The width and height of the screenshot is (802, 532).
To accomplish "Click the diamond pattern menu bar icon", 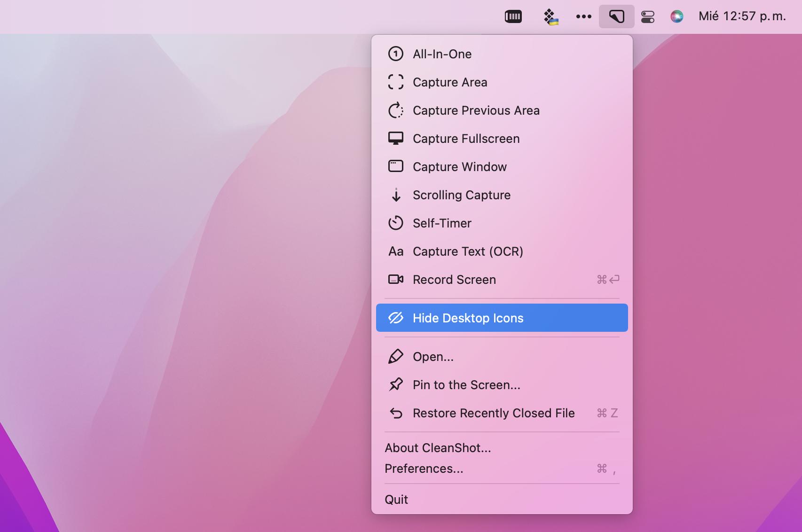I will (x=550, y=16).
